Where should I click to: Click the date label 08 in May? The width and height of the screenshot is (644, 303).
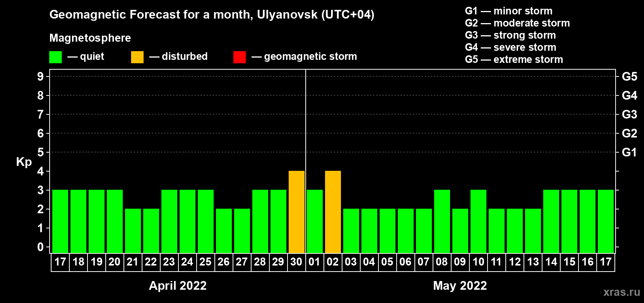442,262
